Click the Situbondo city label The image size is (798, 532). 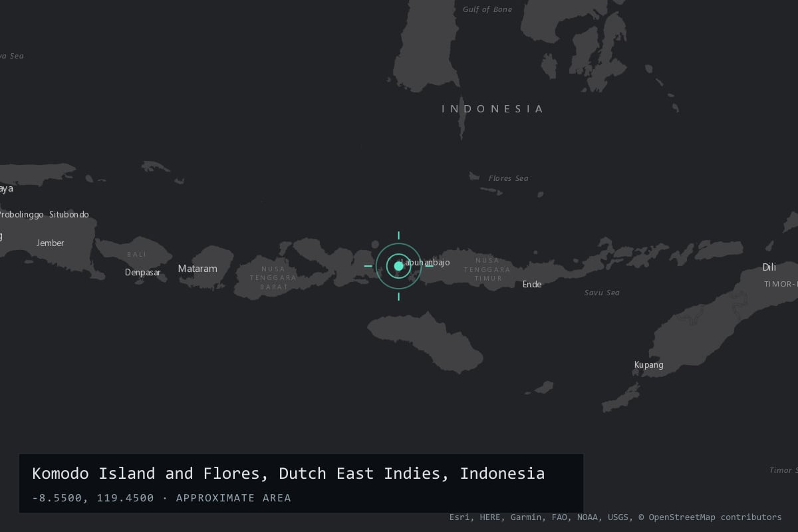tap(69, 215)
